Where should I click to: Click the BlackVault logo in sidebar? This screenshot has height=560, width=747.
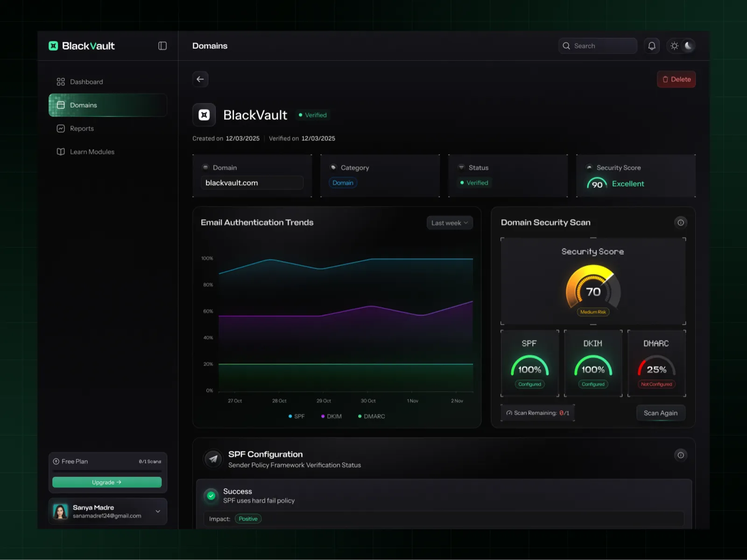click(x=82, y=46)
